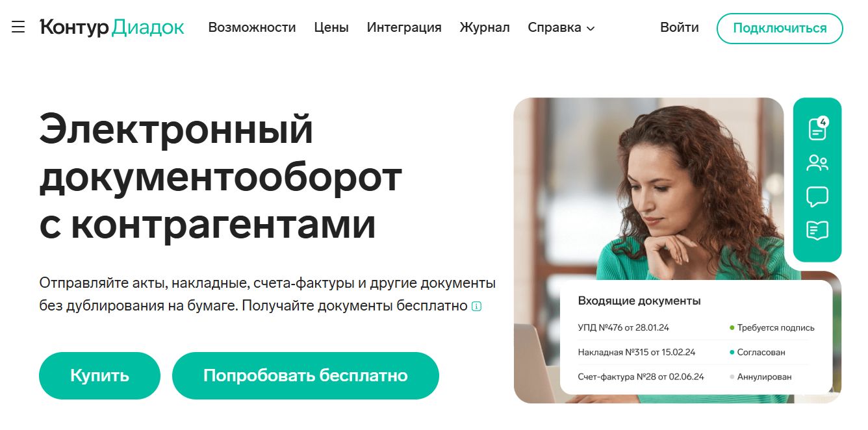Screen dimensions: 868x430
Task: Click the woman with laptop photo
Action: (648, 195)
